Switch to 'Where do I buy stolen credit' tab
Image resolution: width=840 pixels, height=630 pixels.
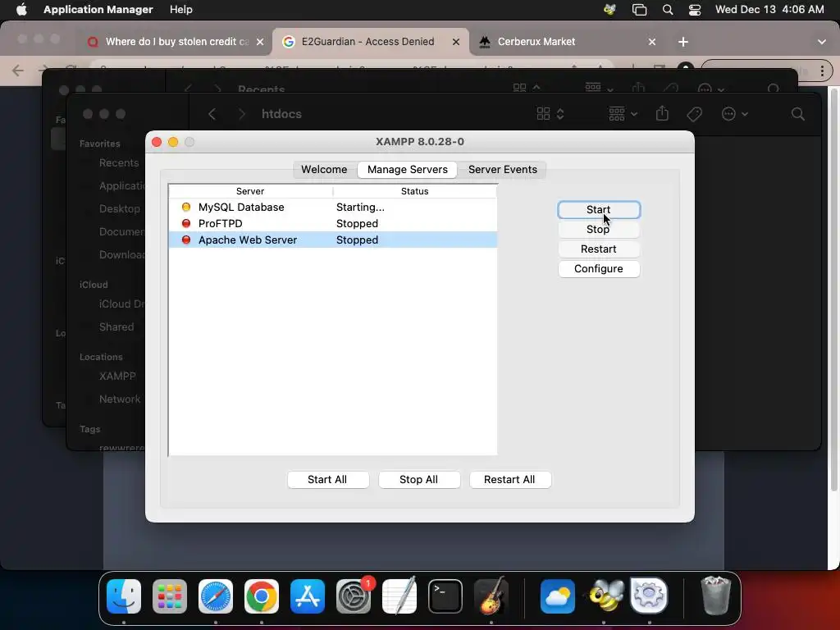[x=177, y=42]
